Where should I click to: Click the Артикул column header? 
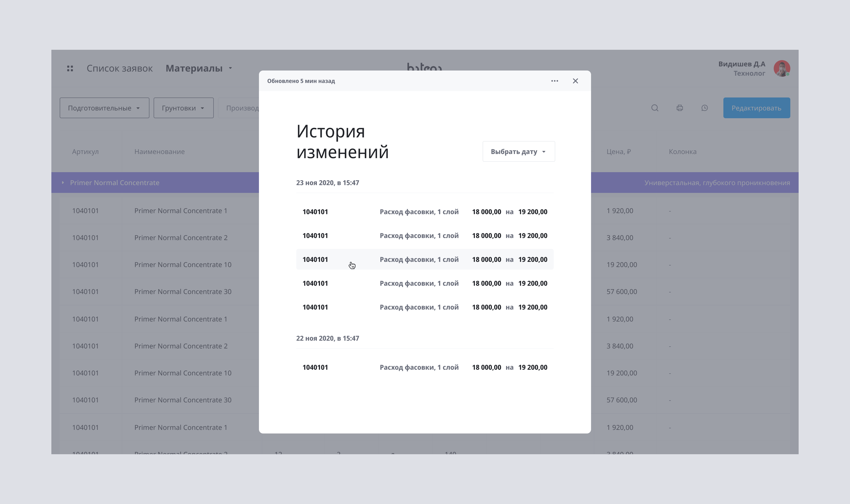85,151
